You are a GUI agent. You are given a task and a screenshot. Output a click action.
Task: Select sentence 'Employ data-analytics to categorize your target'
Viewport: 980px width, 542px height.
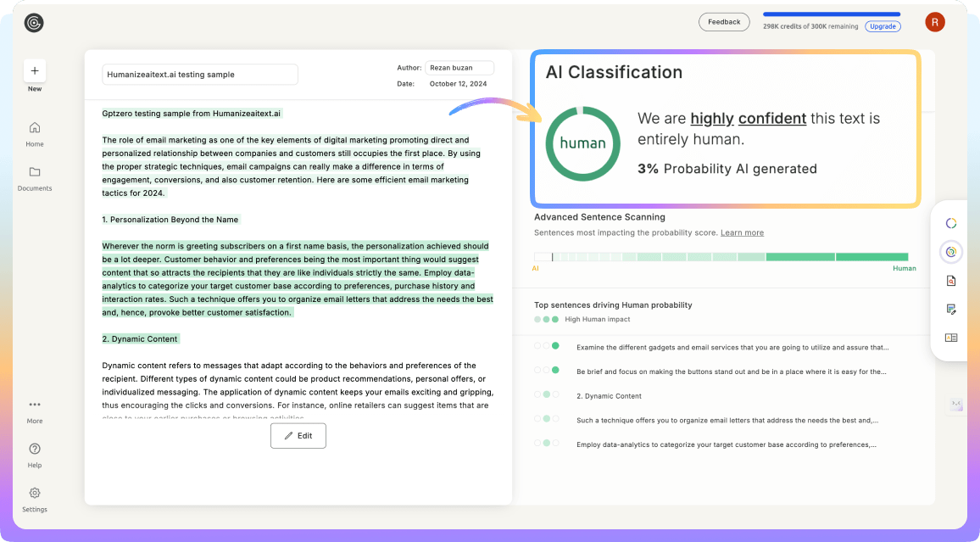pyautogui.click(x=726, y=444)
